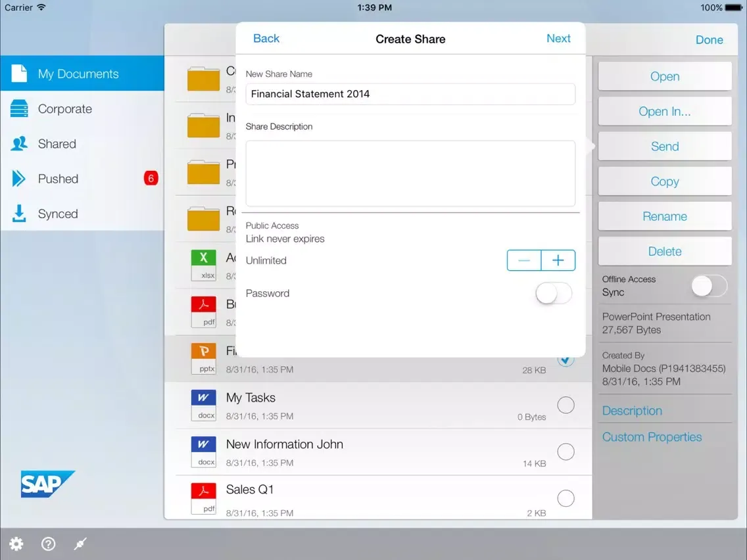
Task: Open the settings gear icon
Action: tap(16, 544)
